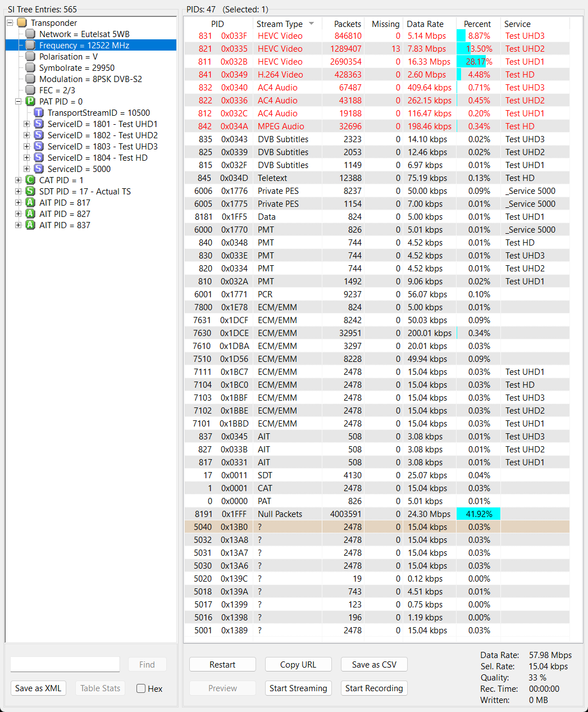Image resolution: width=588 pixels, height=712 pixels.
Task: Click the S icon for ServiceID 1802
Action: point(39,135)
